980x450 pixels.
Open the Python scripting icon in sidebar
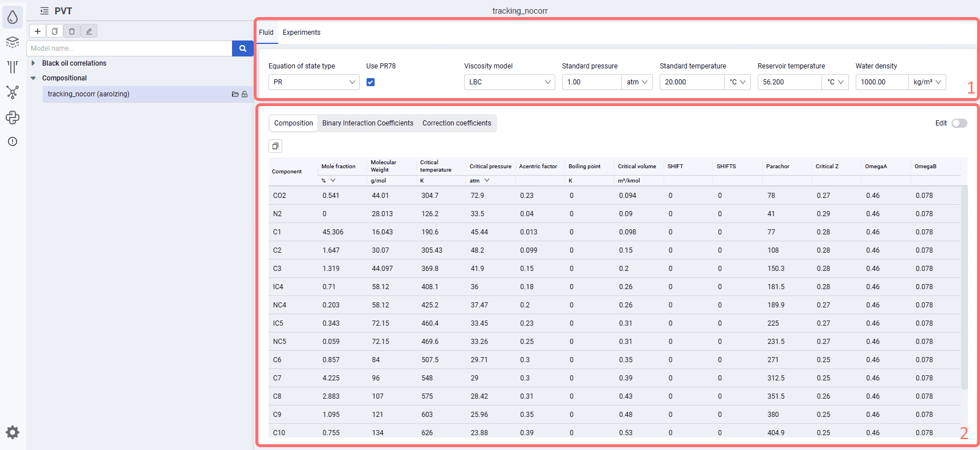[13, 117]
